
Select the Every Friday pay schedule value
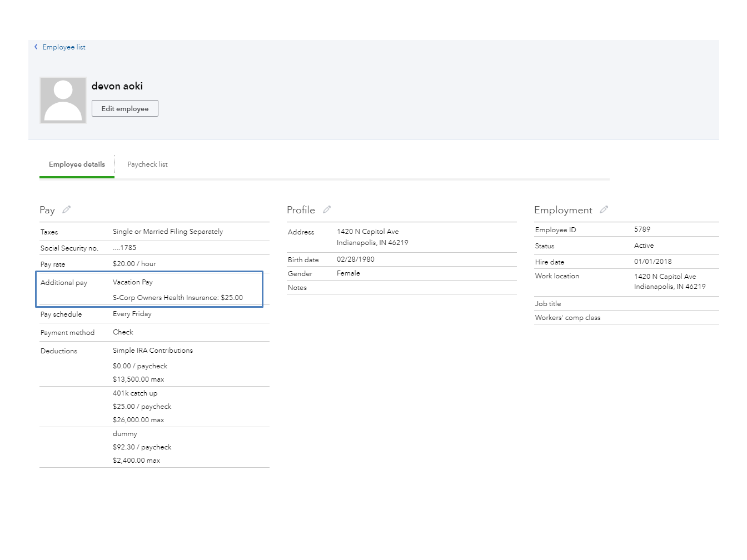(x=132, y=314)
